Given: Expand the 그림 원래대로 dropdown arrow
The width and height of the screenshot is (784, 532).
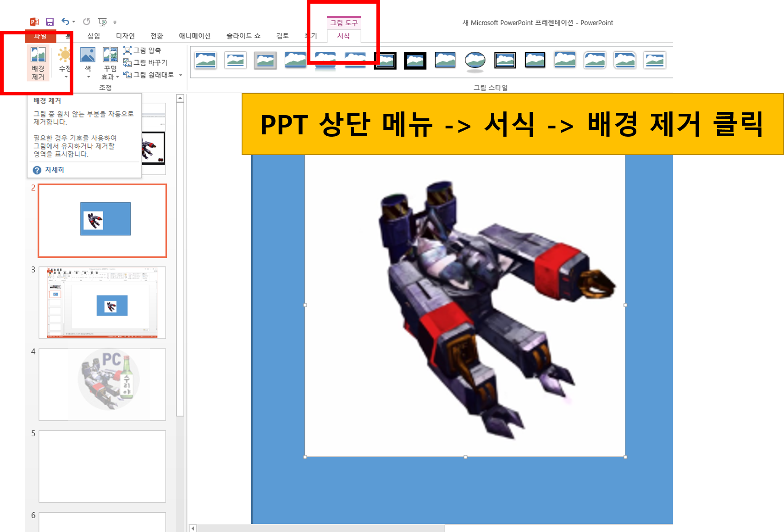Looking at the screenshot, I should [181, 75].
